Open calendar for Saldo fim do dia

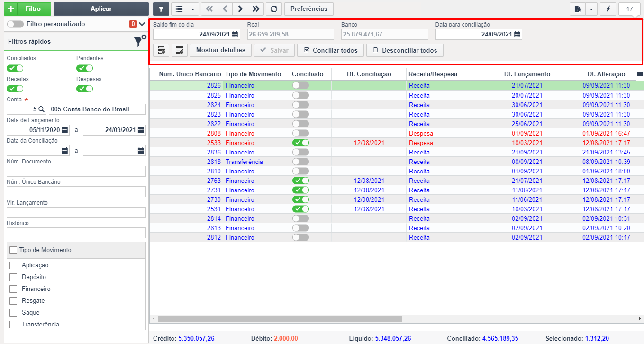(x=235, y=34)
